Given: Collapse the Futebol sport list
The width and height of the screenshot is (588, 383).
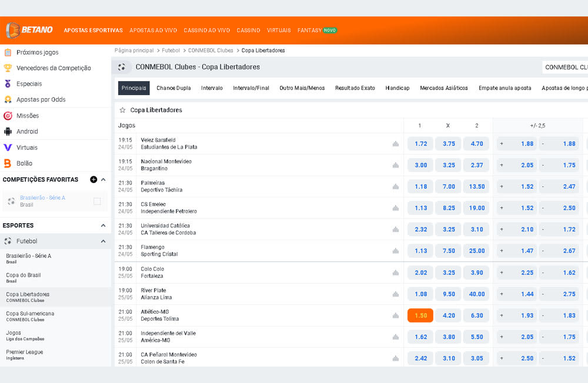Looking at the screenshot, I should [x=103, y=241].
